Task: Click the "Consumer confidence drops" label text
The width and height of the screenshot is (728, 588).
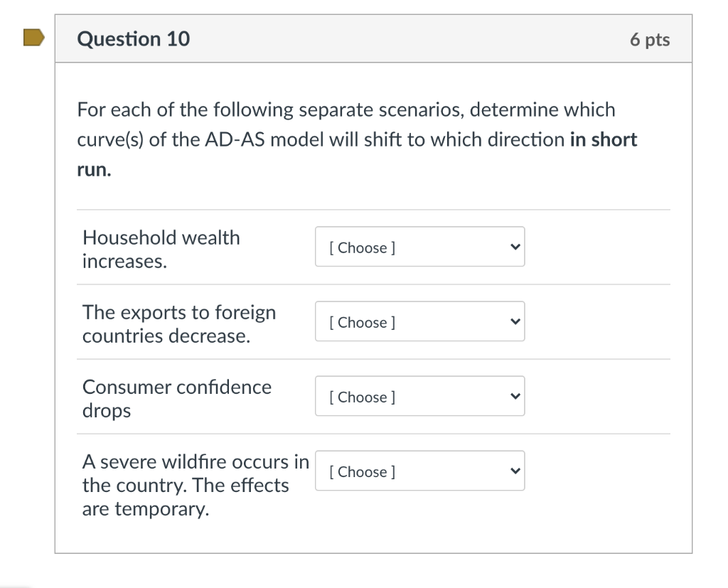Action: tap(176, 398)
